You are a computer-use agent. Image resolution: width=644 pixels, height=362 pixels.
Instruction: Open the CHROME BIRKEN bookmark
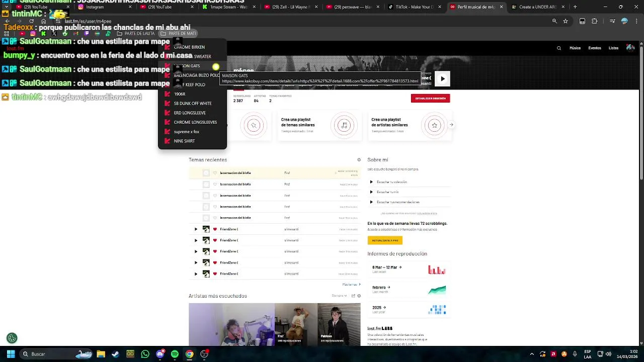click(192, 47)
